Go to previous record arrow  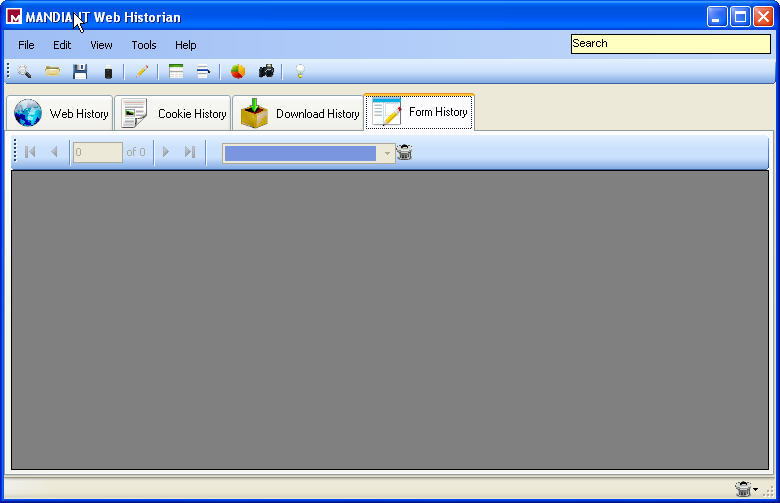coord(54,152)
